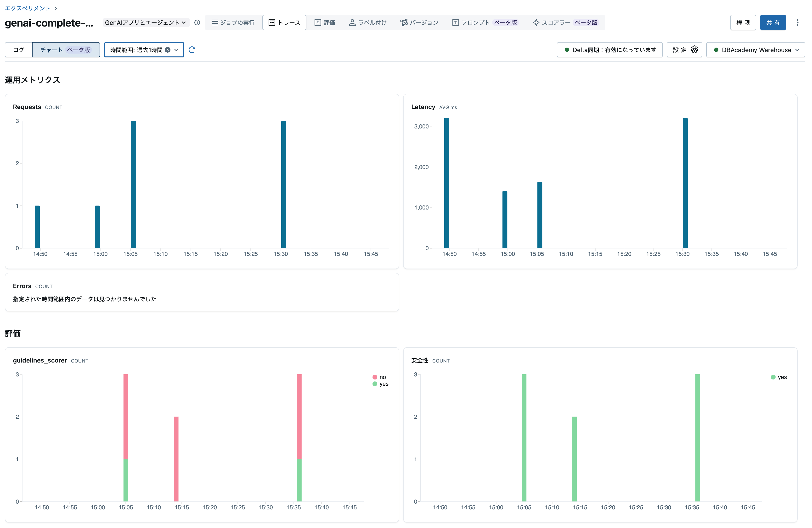Image resolution: width=812 pixels, height=528 pixels.
Task: Click the refresh icon next to time range
Action: (192, 50)
